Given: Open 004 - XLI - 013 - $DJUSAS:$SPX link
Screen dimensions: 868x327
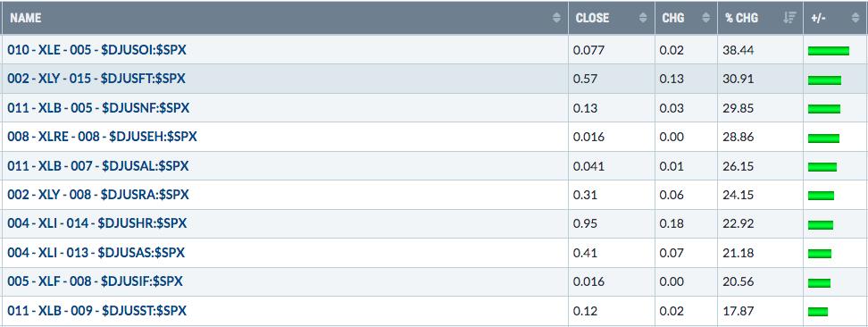Looking at the screenshot, I should pyautogui.click(x=96, y=253).
